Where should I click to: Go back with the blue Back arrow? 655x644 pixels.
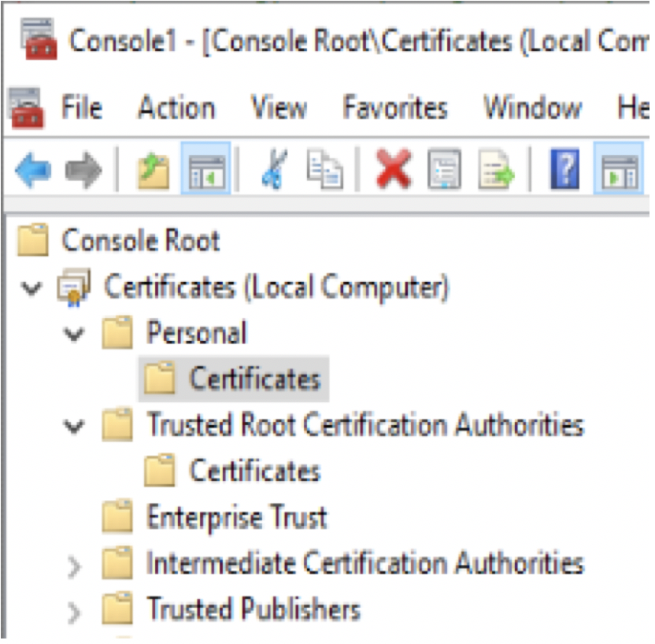33,169
